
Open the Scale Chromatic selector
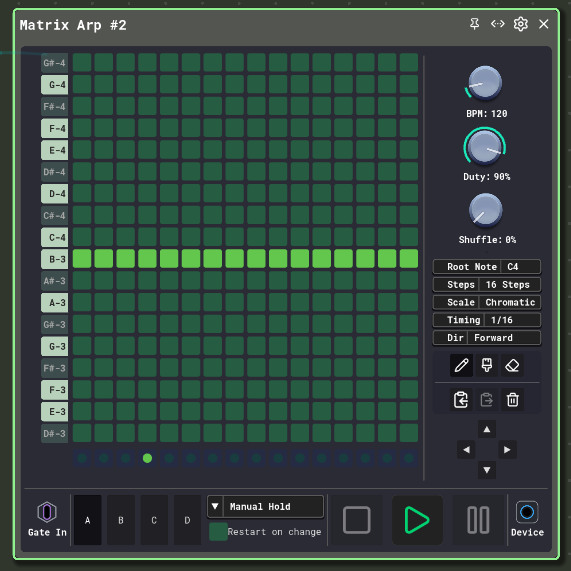point(487,302)
